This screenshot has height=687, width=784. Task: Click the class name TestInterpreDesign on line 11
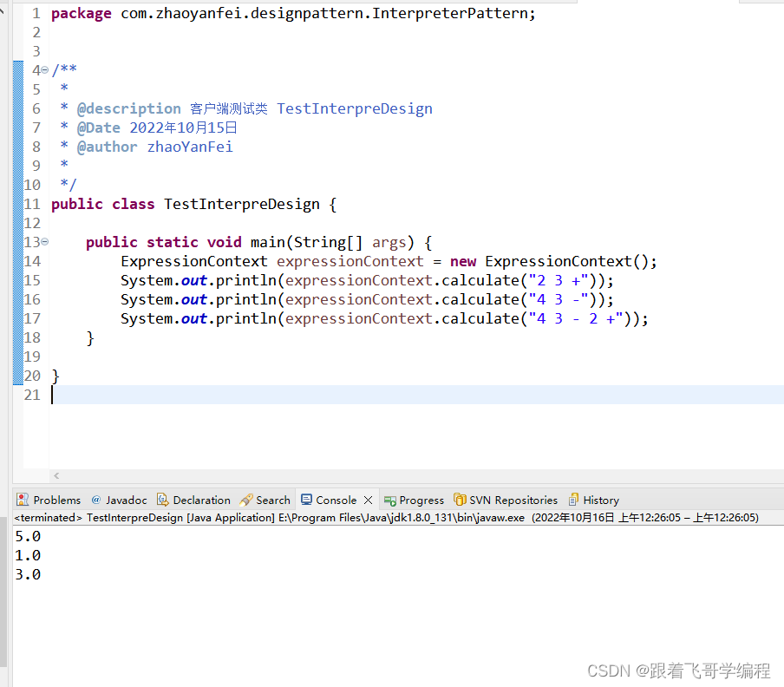pos(242,204)
